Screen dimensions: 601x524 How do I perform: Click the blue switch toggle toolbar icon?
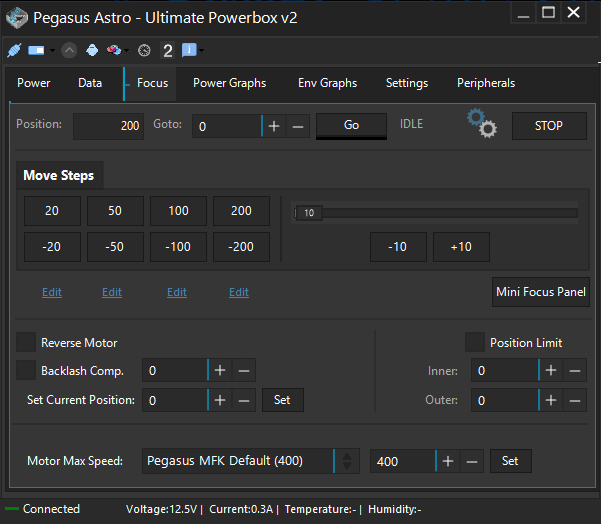point(36,50)
